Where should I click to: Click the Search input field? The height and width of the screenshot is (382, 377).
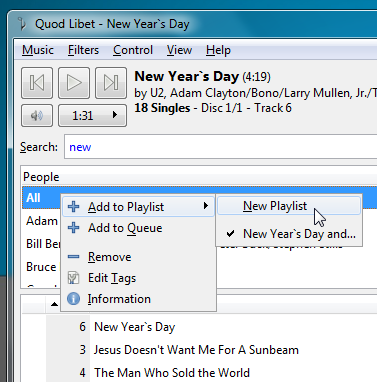tap(221, 147)
